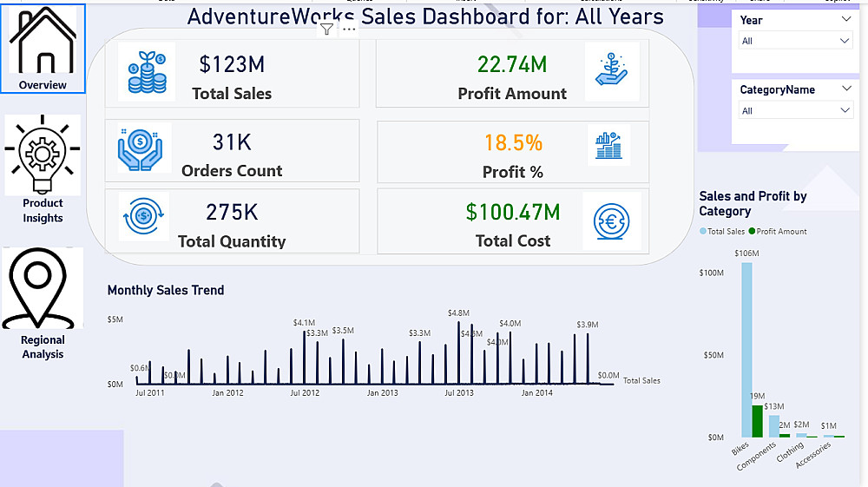This screenshot has height=487, width=868.
Task: Click the Overview home icon
Action: click(x=43, y=40)
